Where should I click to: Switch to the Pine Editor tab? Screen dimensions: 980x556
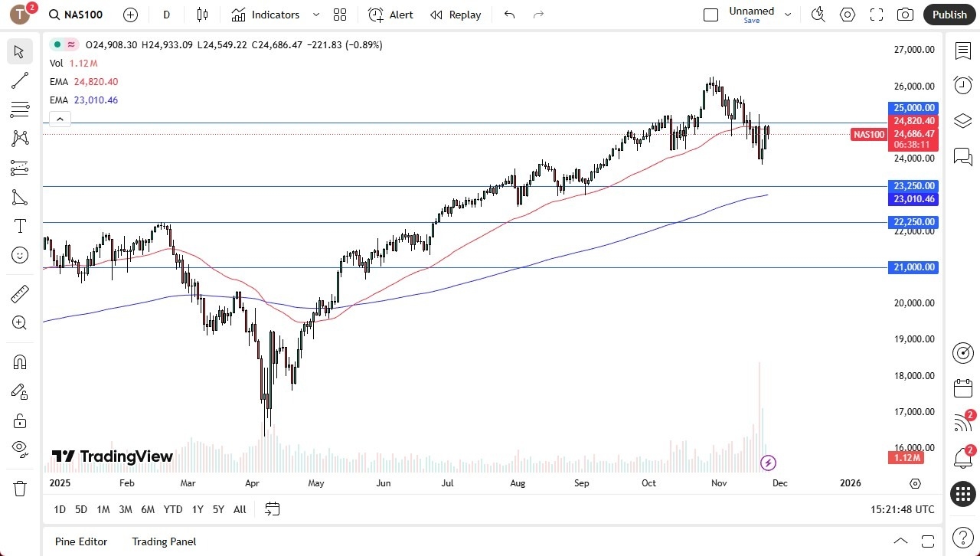coord(80,541)
